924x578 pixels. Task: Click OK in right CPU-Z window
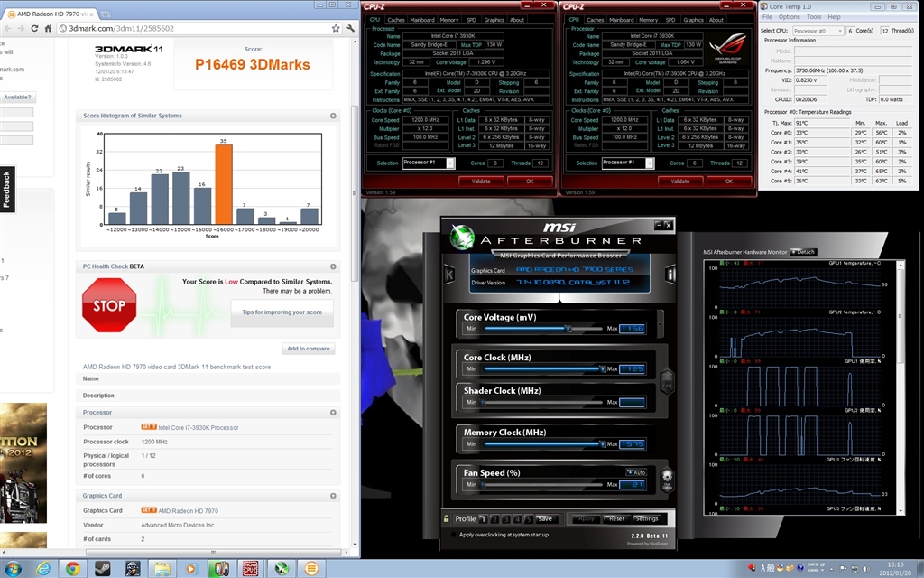729,181
